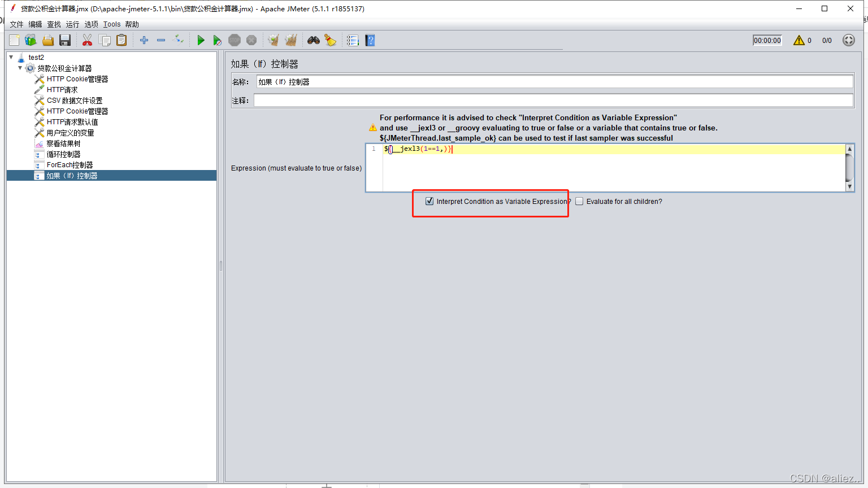Collapse the test2 tree node
The height and width of the screenshot is (488, 868).
(11, 57)
